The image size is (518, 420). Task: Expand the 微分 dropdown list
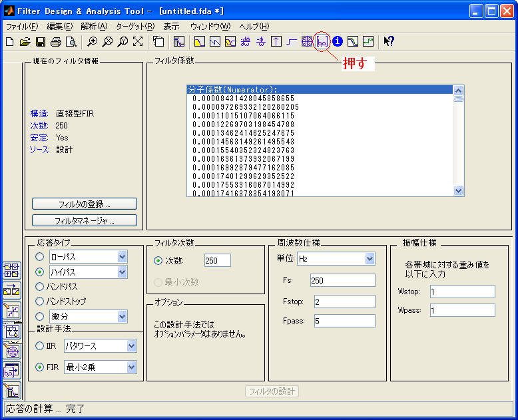click(x=123, y=317)
